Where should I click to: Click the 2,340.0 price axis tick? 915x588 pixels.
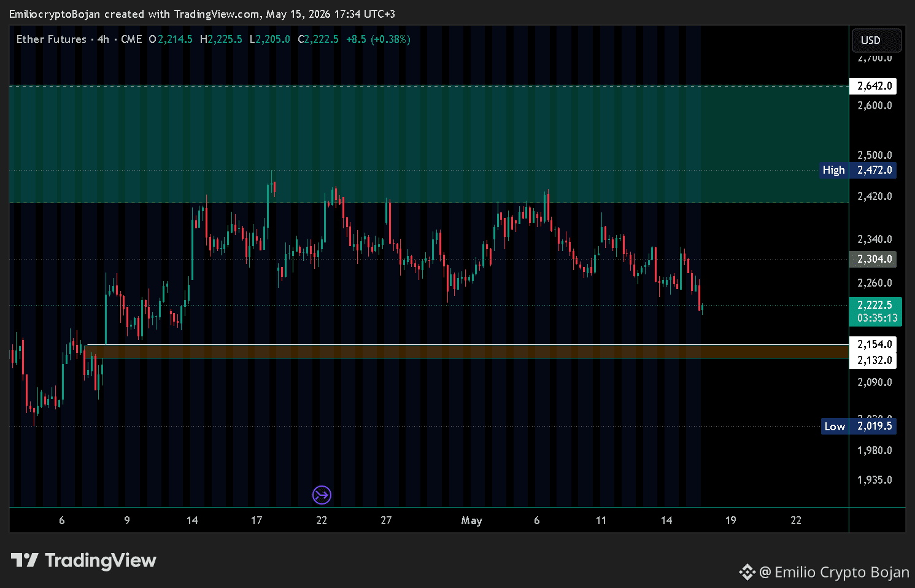tap(874, 239)
